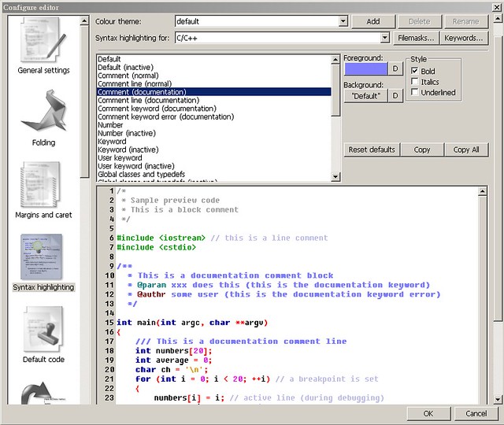Select "Comment keyword error (documentation)" item
This screenshot has height=425, width=504.
(213, 116)
